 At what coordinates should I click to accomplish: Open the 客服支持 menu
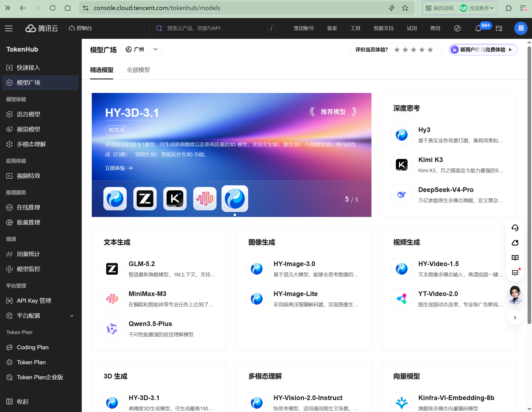pyautogui.click(x=384, y=28)
